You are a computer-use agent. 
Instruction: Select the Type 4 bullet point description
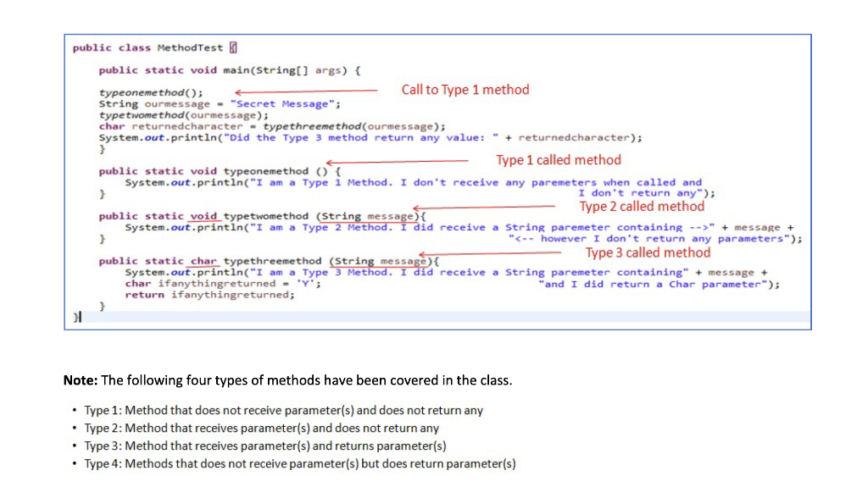click(298, 463)
